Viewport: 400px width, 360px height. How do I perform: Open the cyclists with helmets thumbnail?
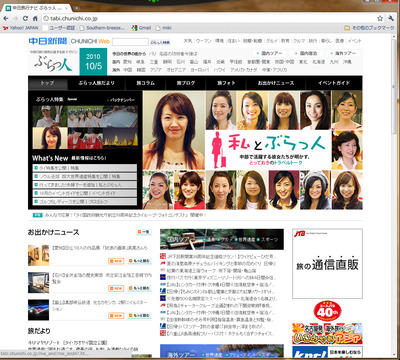click(x=85, y=116)
